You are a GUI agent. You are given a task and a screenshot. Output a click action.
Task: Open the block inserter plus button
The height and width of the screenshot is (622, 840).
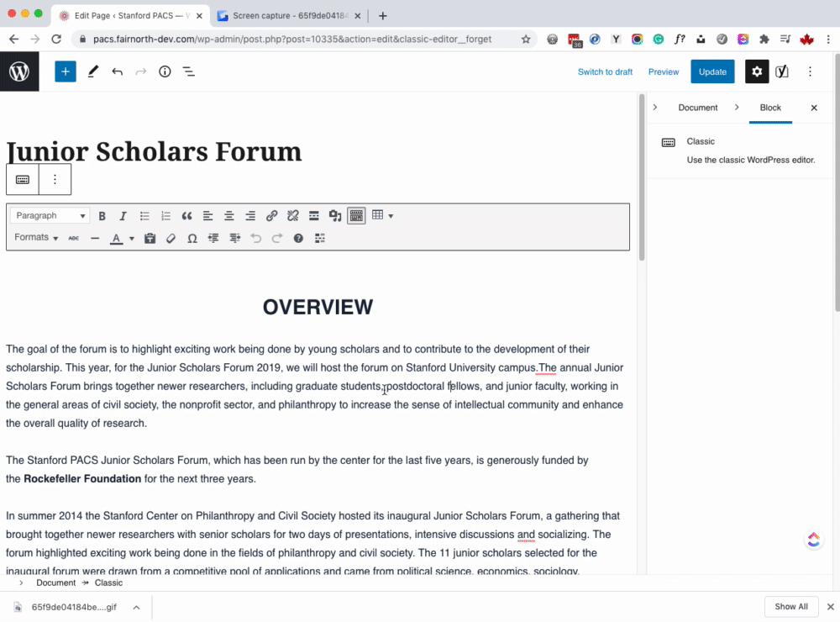tap(66, 71)
